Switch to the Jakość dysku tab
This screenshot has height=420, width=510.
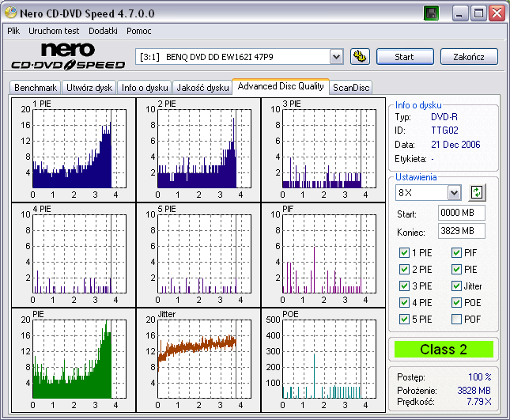[202, 88]
